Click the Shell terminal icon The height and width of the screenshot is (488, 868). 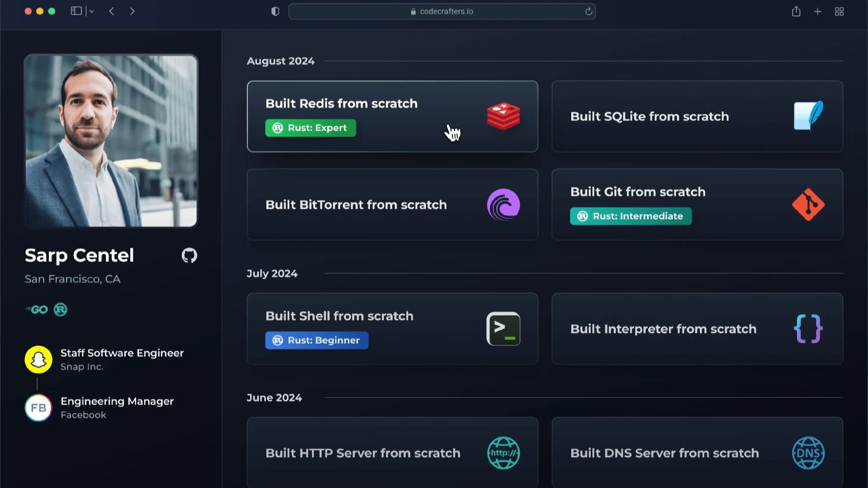pos(503,329)
